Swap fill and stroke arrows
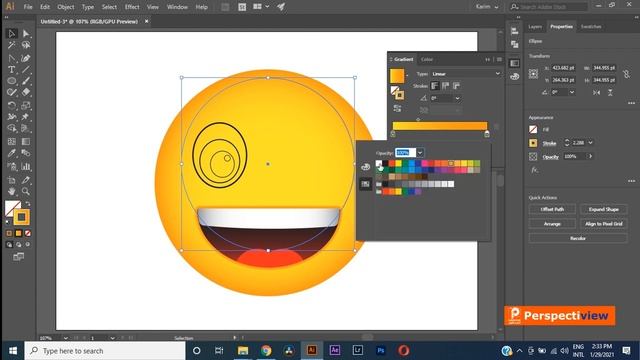 (x=28, y=203)
